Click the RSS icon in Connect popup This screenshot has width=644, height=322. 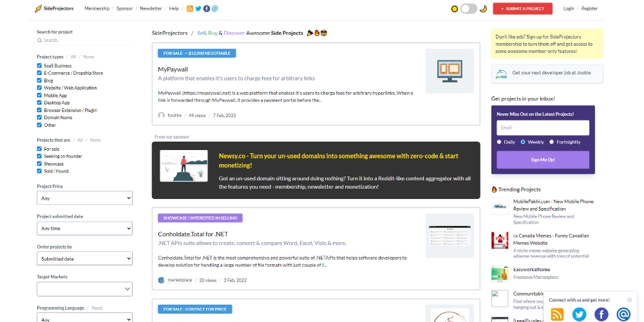point(557,315)
